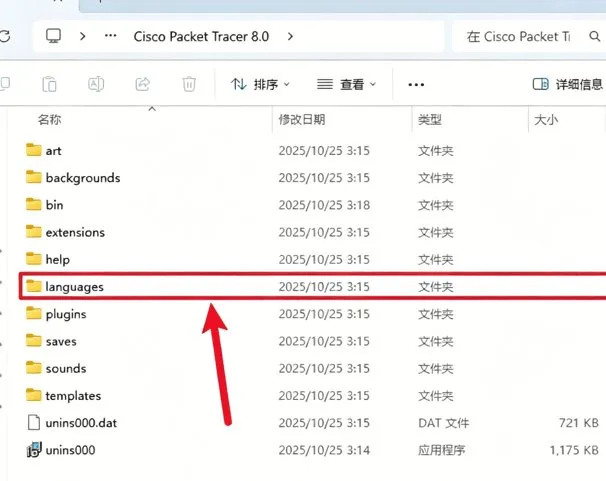The image size is (606, 481).
Task: Select the unins000 application icon
Action: 34,450
